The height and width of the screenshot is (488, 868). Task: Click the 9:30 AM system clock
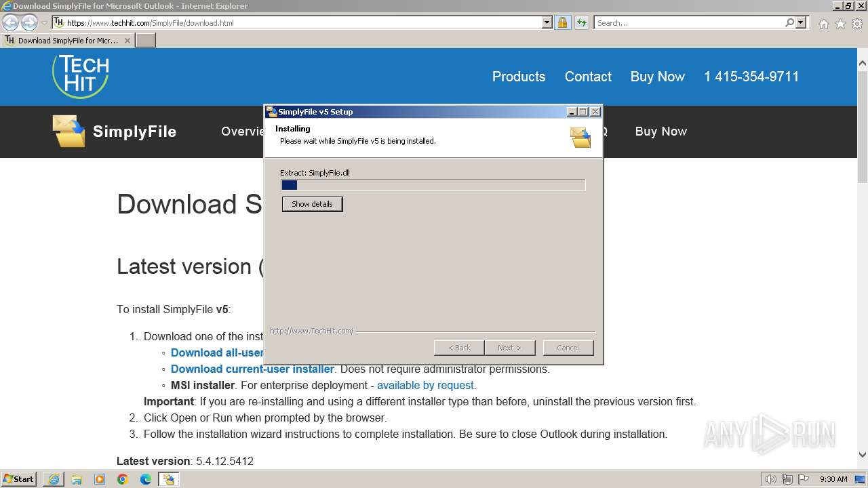833,479
